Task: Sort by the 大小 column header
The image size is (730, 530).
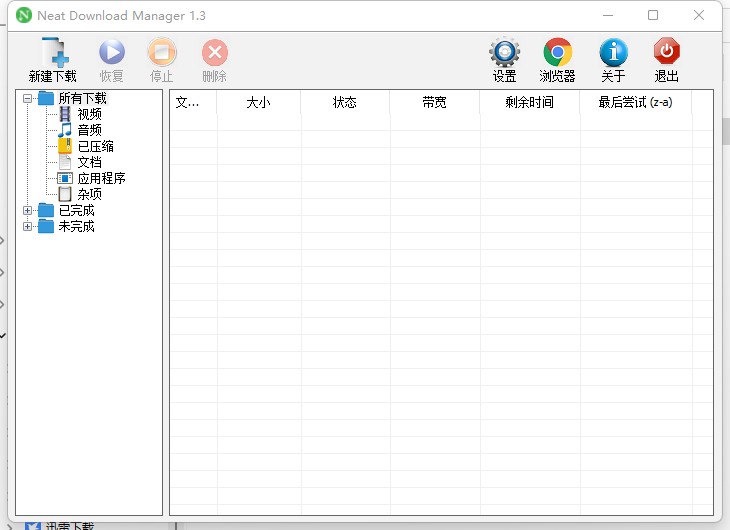Action: coord(258,102)
